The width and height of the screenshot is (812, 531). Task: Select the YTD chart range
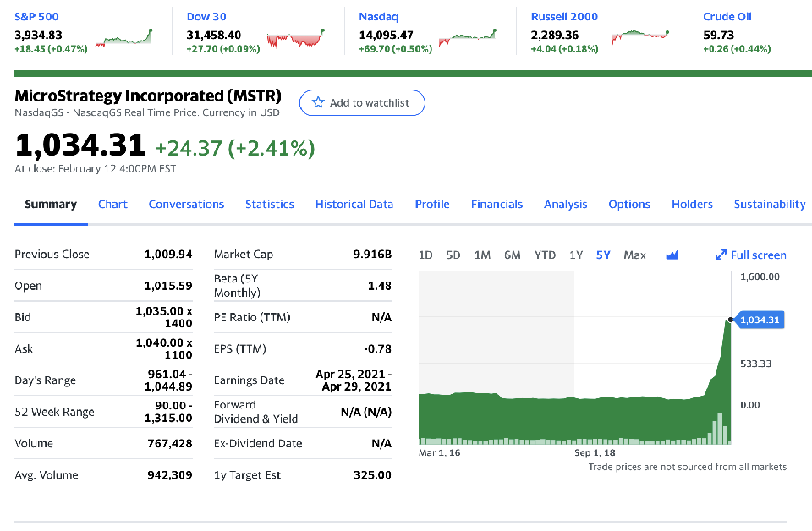point(545,255)
